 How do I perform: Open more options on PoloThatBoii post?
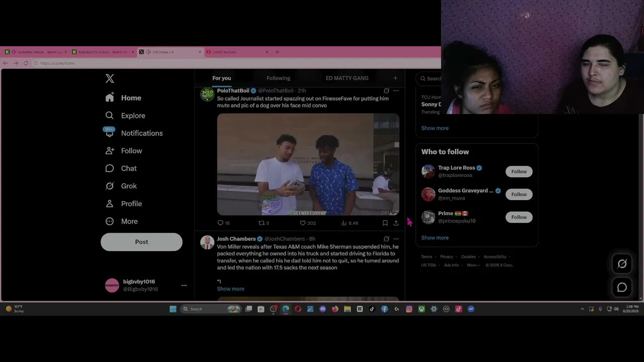396,91
